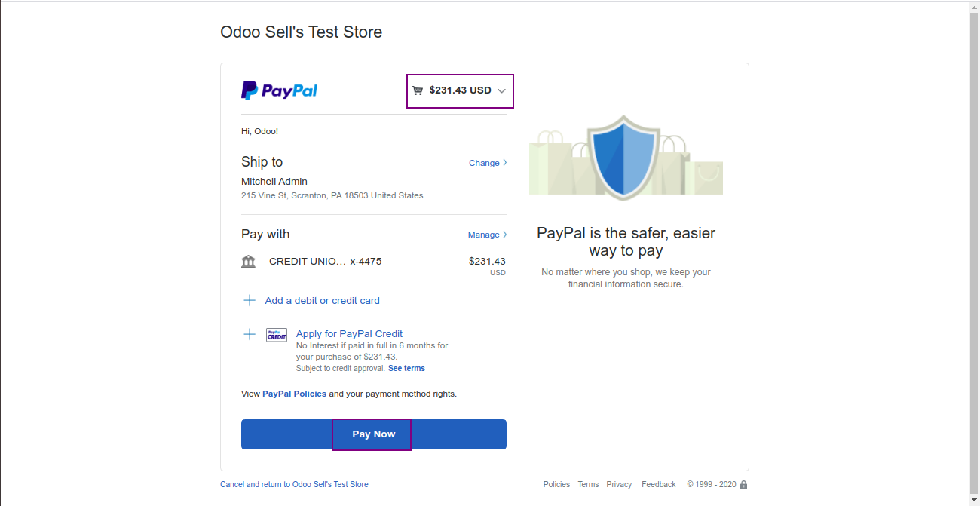Click the chevron next to Change

click(x=505, y=163)
